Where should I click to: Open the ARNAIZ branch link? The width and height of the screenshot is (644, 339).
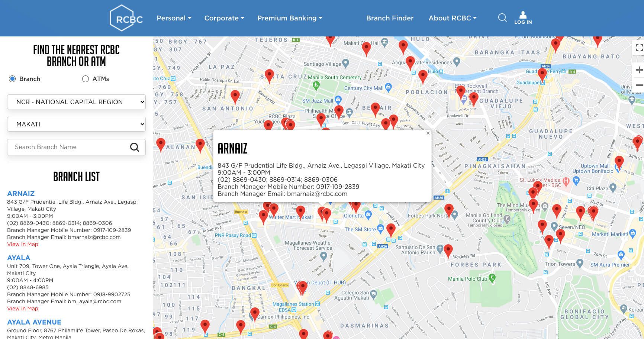(x=21, y=193)
